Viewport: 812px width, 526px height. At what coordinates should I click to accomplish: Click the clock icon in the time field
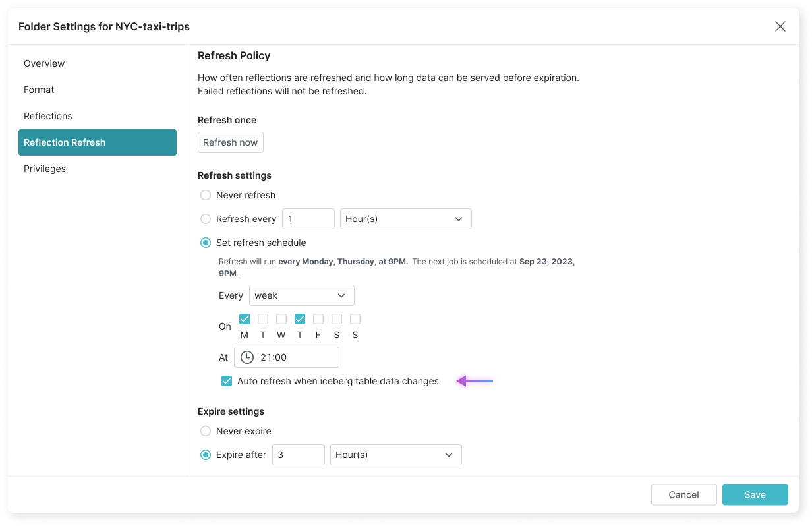246,357
